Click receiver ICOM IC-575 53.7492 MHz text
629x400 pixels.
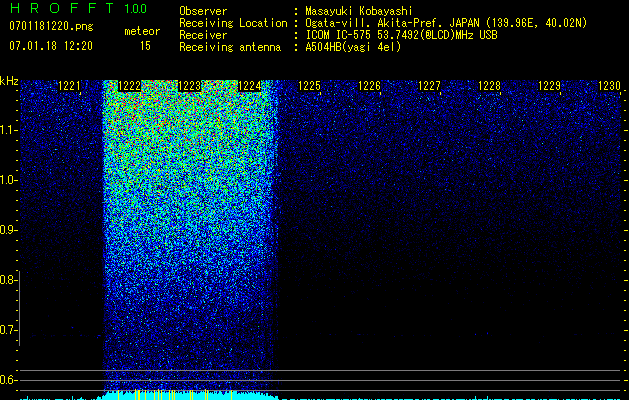pos(401,35)
